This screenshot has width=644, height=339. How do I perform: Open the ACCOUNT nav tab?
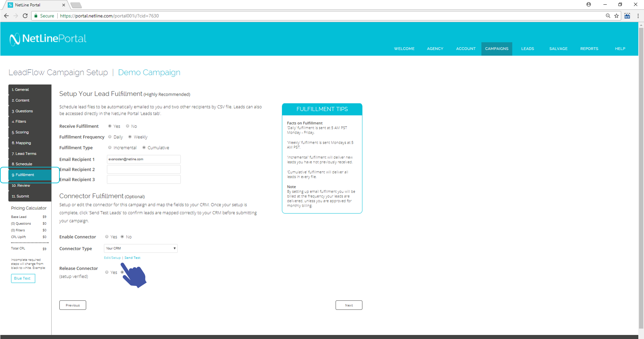pyautogui.click(x=466, y=49)
